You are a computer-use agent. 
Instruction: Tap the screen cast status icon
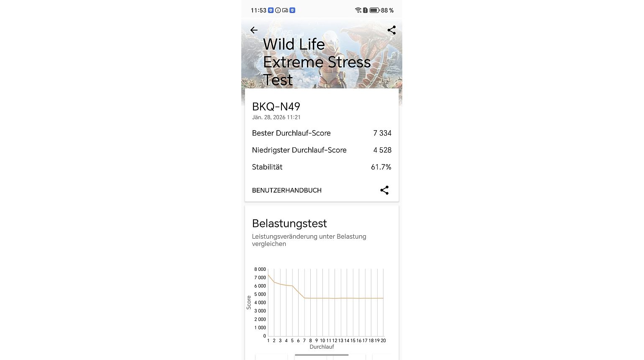285,10
